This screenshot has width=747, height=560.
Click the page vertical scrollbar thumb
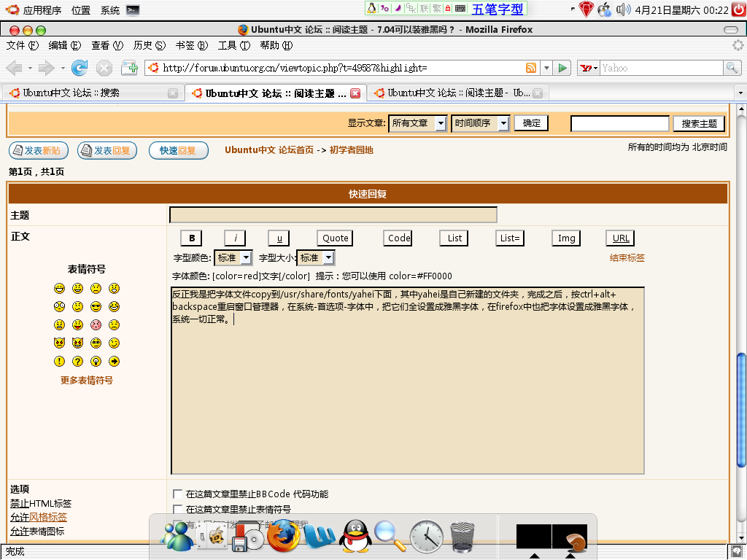[x=741, y=410]
